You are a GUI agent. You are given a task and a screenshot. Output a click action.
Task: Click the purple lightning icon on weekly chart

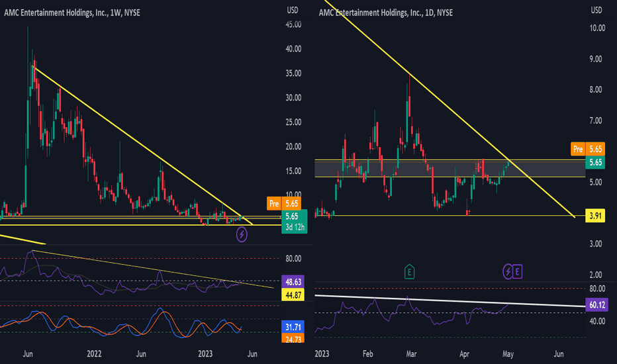pos(242,235)
